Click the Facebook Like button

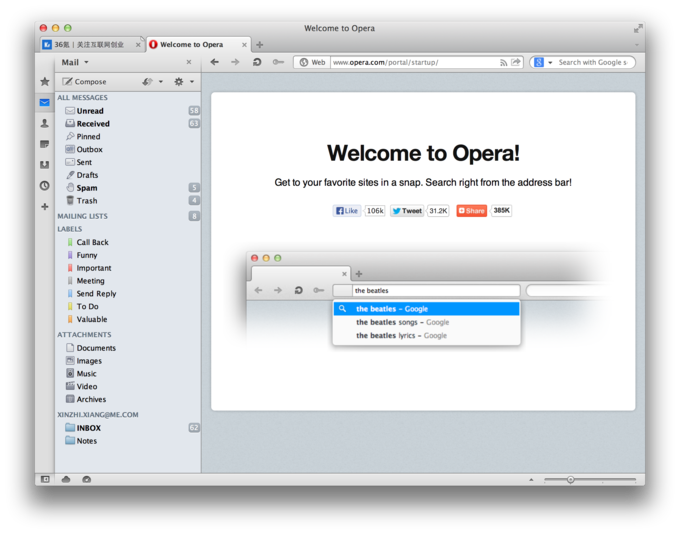[x=346, y=211]
